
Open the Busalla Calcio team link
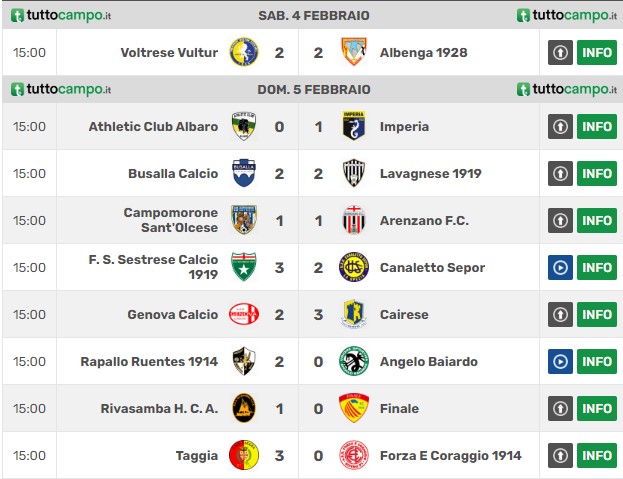click(x=173, y=174)
